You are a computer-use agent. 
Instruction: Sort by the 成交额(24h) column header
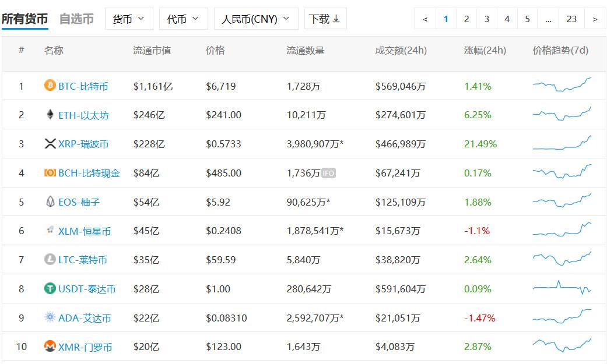(401, 51)
